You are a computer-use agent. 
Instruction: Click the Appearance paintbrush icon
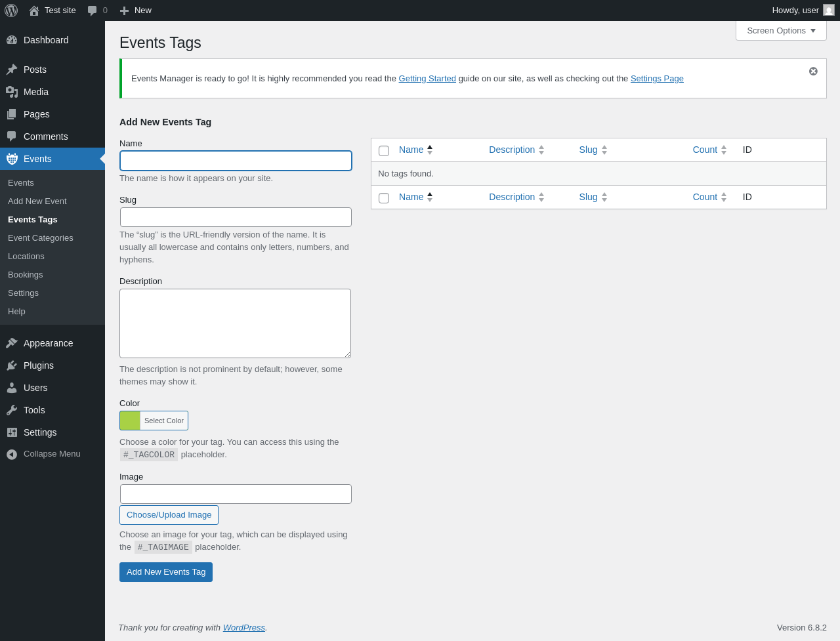coord(12,343)
